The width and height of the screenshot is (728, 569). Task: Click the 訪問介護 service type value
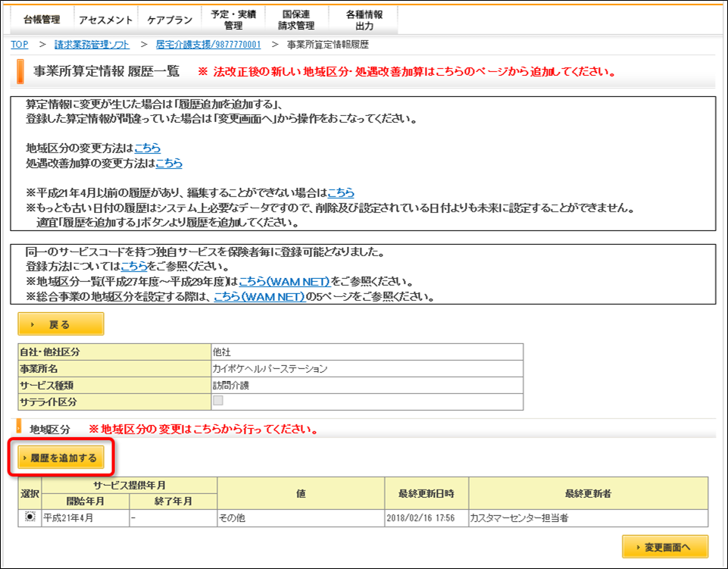[x=231, y=386]
